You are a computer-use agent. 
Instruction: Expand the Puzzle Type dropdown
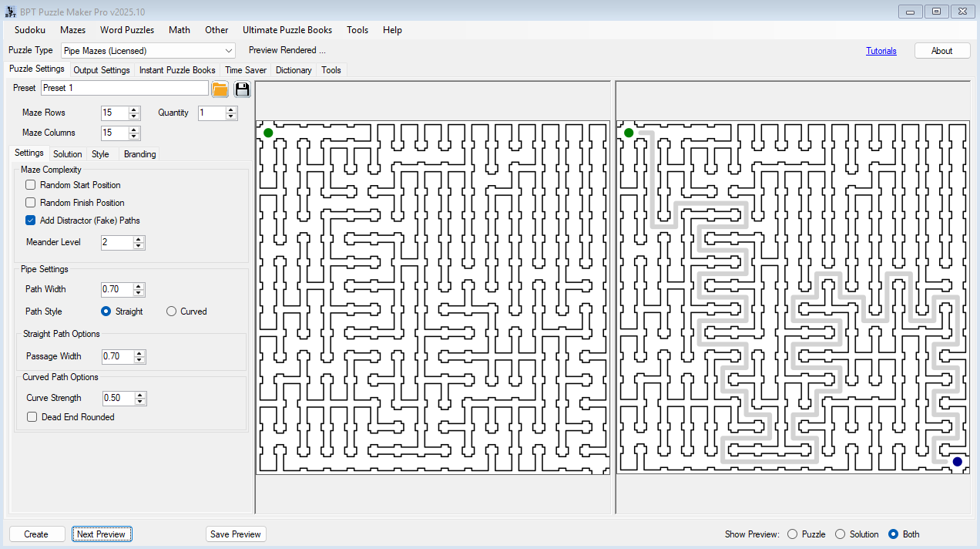[x=229, y=51]
